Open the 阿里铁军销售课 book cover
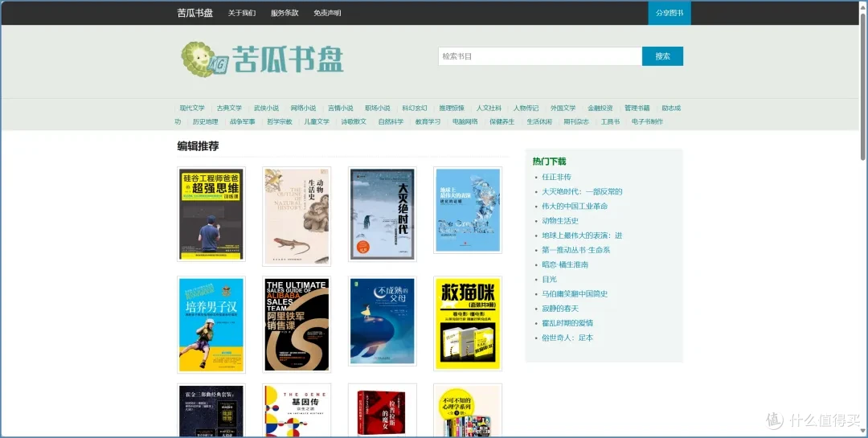The height and width of the screenshot is (438, 868). click(x=297, y=325)
